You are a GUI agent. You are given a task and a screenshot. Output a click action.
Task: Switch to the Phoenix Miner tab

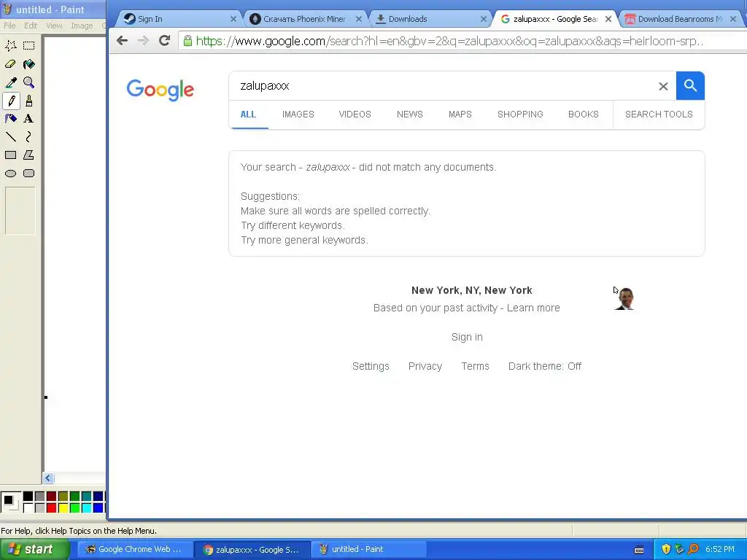305,19
